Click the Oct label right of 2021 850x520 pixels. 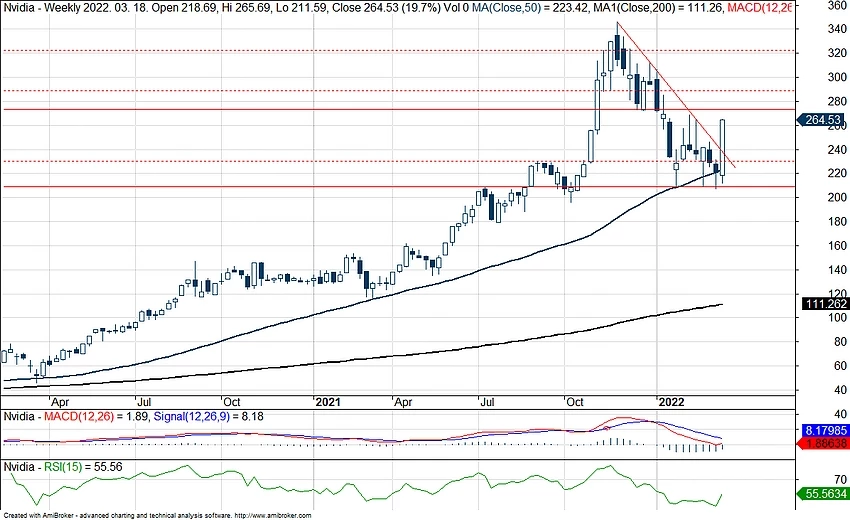[x=575, y=402]
